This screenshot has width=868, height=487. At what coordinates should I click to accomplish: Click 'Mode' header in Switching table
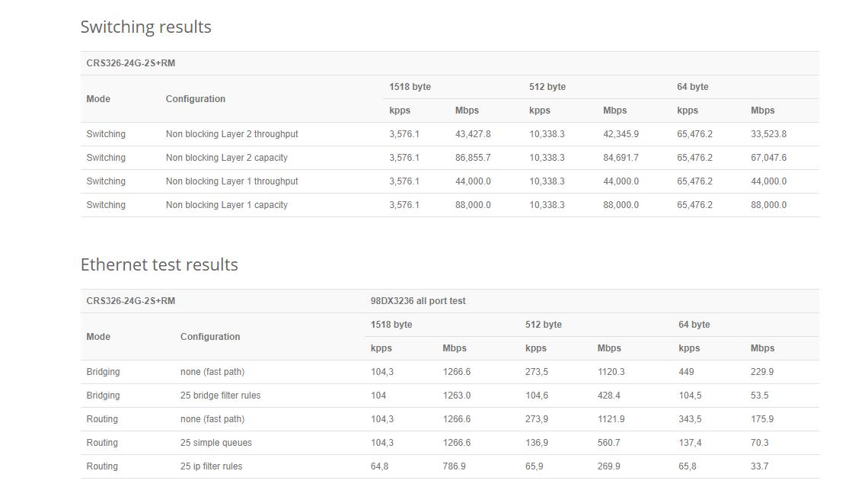click(x=98, y=98)
